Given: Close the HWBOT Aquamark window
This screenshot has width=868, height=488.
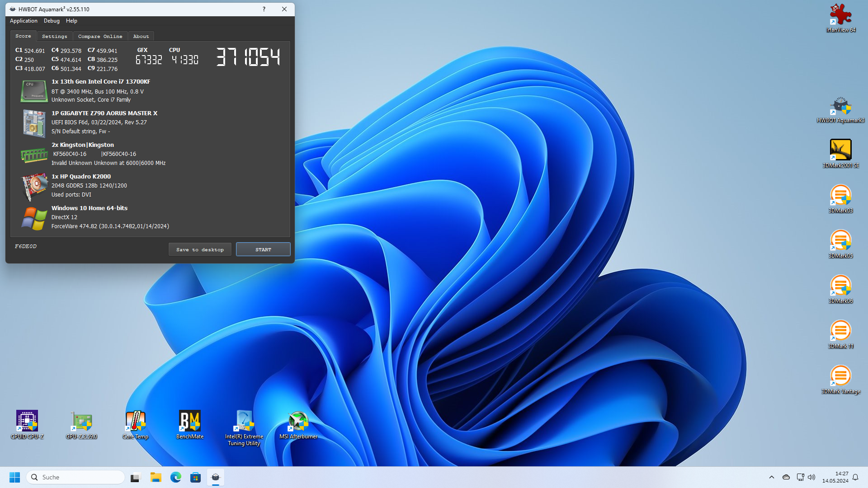Looking at the screenshot, I should [x=284, y=9].
